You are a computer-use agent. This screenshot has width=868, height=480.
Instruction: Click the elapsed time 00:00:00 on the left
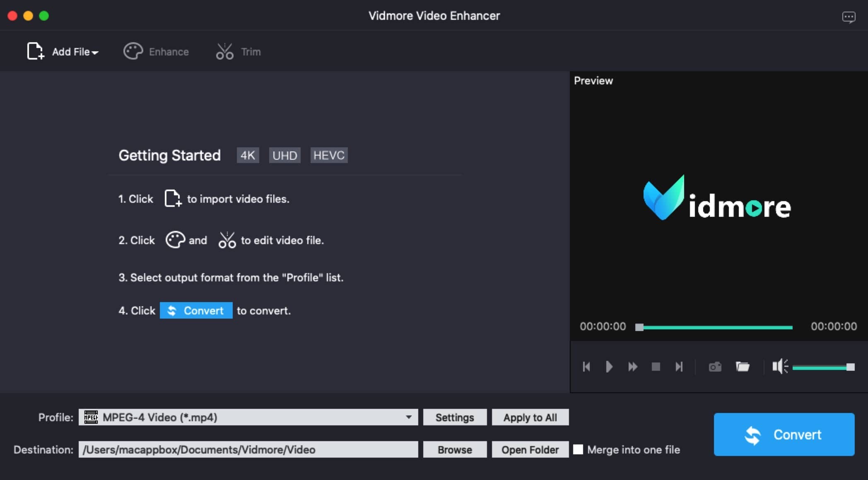603,326
